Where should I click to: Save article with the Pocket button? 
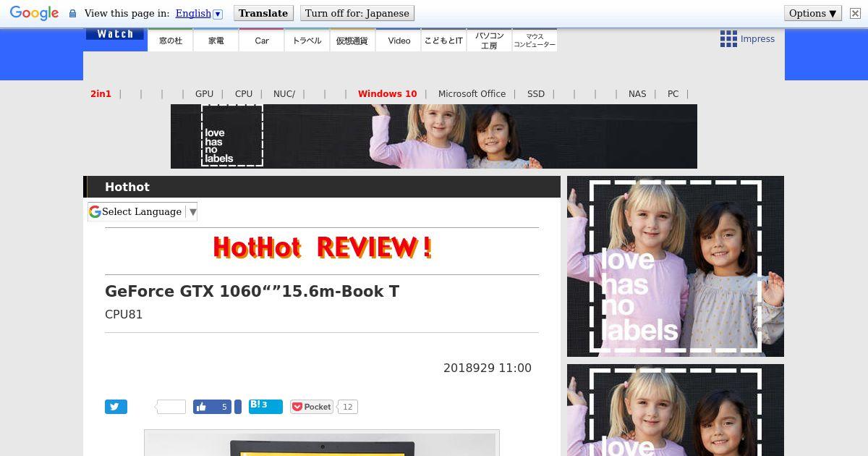312,407
